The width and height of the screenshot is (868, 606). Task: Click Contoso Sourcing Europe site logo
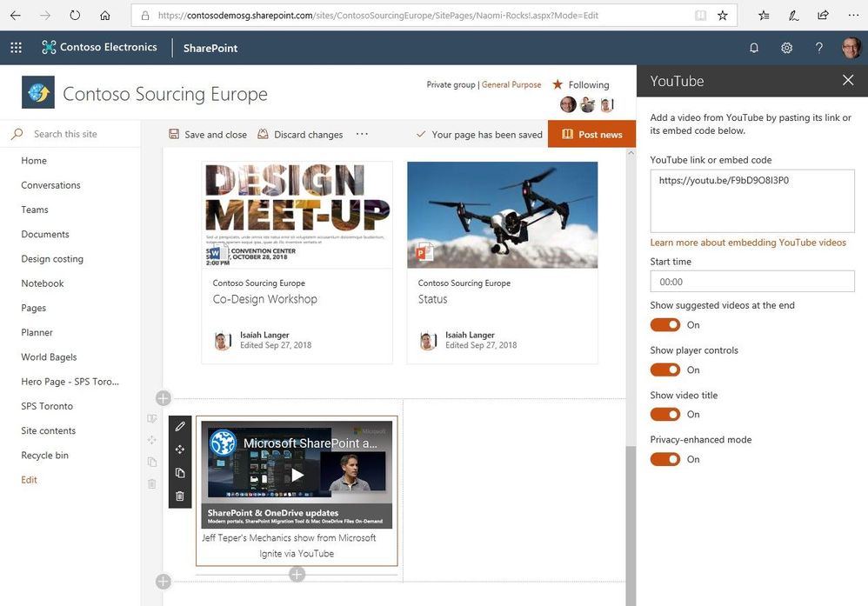click(x=38, y=92)
